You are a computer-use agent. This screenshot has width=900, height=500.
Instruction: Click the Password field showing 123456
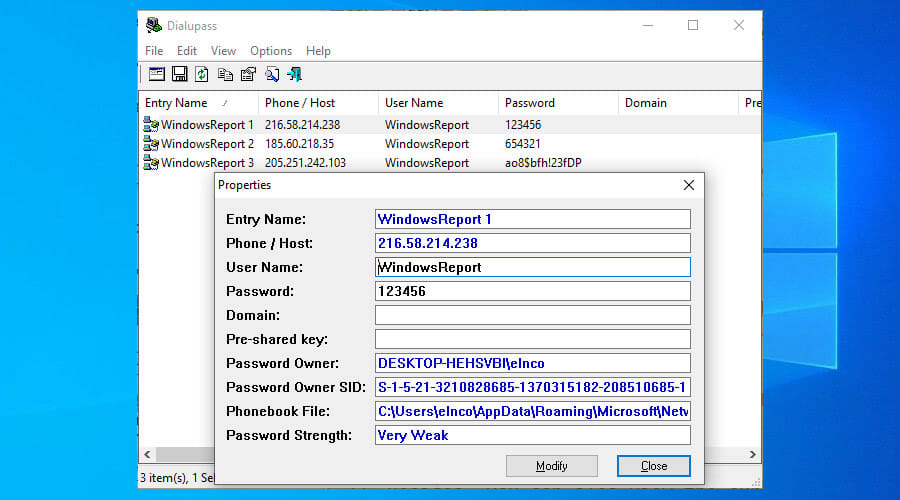pos(533,291)
